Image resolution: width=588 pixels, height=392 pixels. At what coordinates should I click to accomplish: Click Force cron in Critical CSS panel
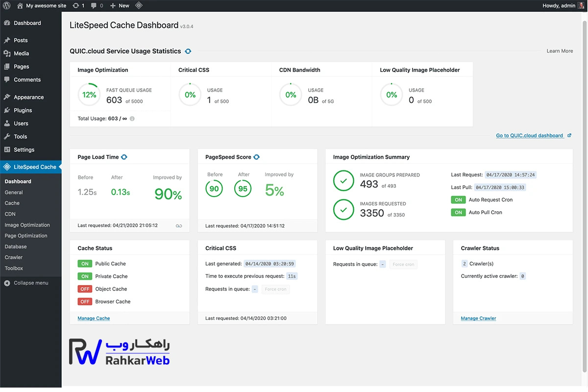point(275,290)
